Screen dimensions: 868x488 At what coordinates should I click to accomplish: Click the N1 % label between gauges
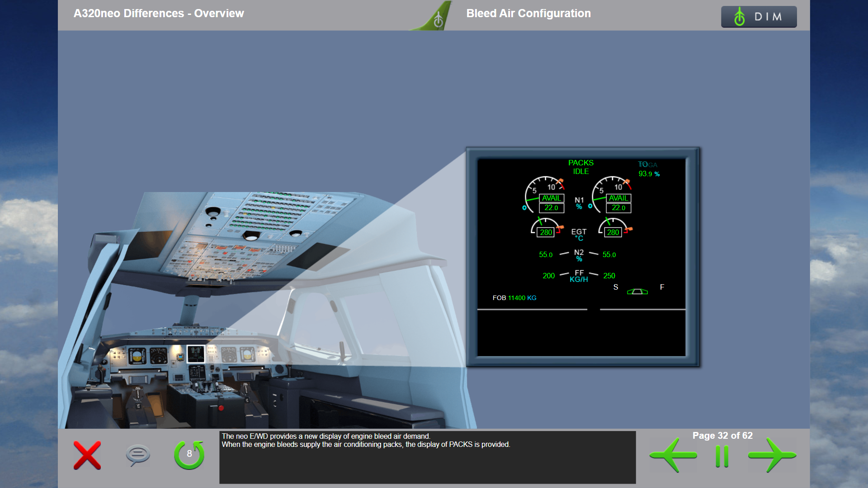tap(579, 203)
